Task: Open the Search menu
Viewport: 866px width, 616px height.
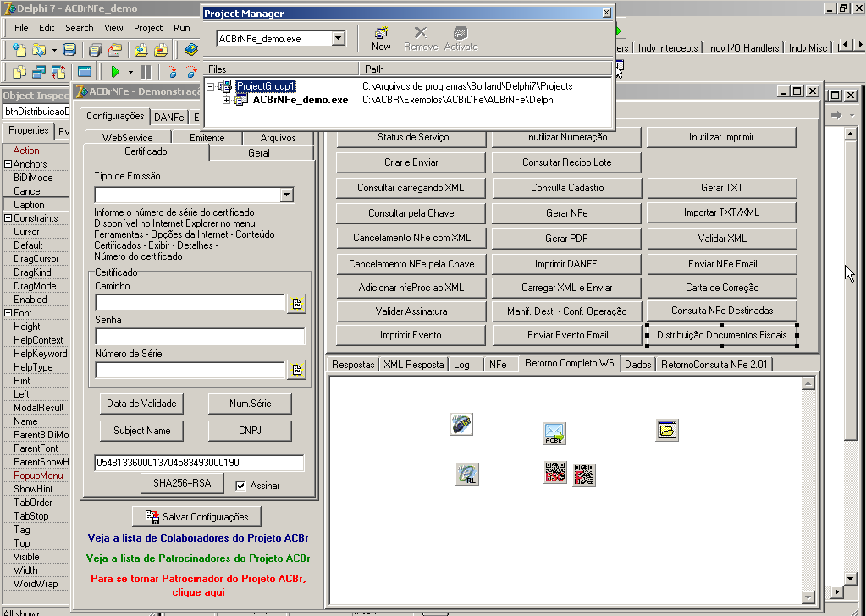Action: coord(80,28)
